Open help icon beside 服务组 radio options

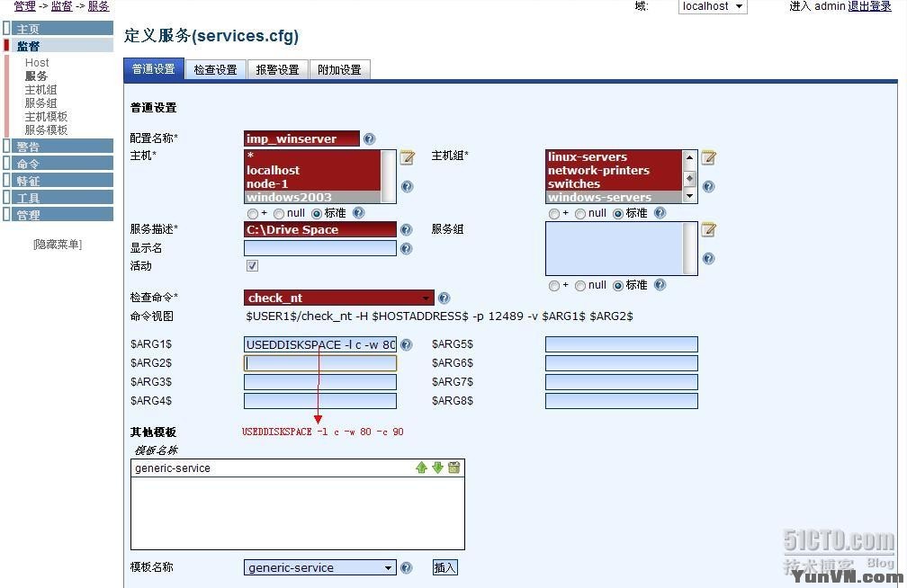pyautogui.click(x=660, y=284)
